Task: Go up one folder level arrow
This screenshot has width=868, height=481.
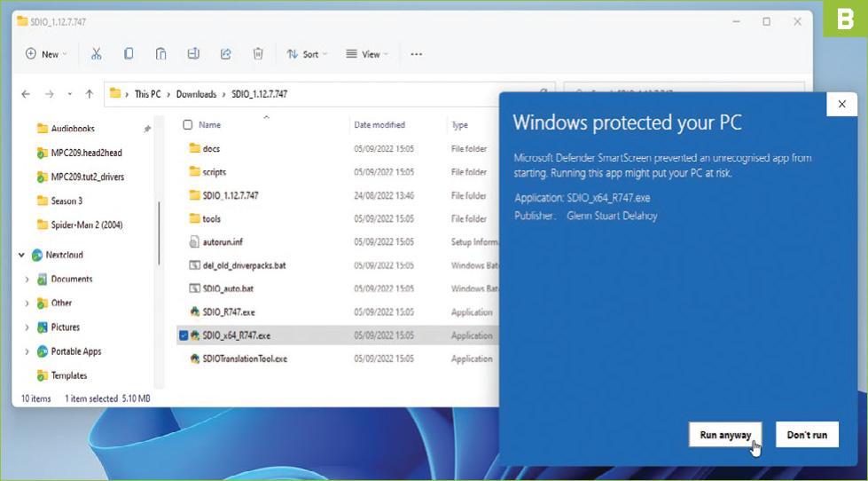Action: (x=90, y=94)
